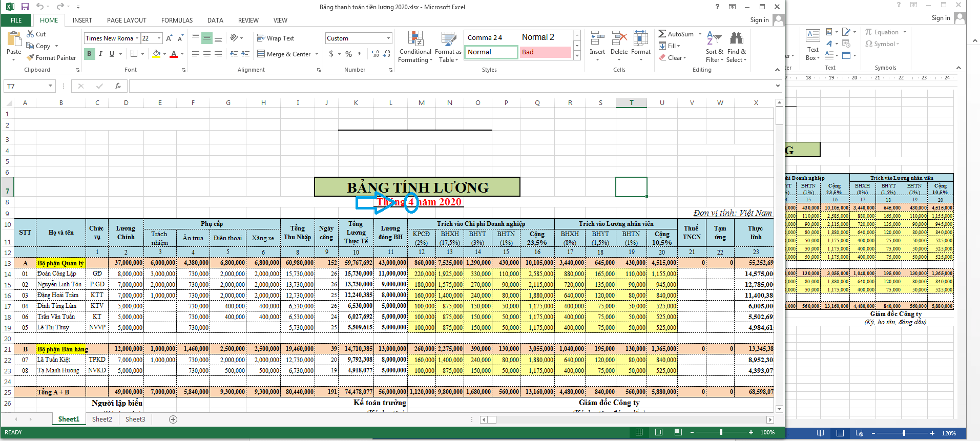This screenshot has height=441, width=980.
Task: Click the Save icon in Quick Access Toolbar
Action: [x=25, y=7]
